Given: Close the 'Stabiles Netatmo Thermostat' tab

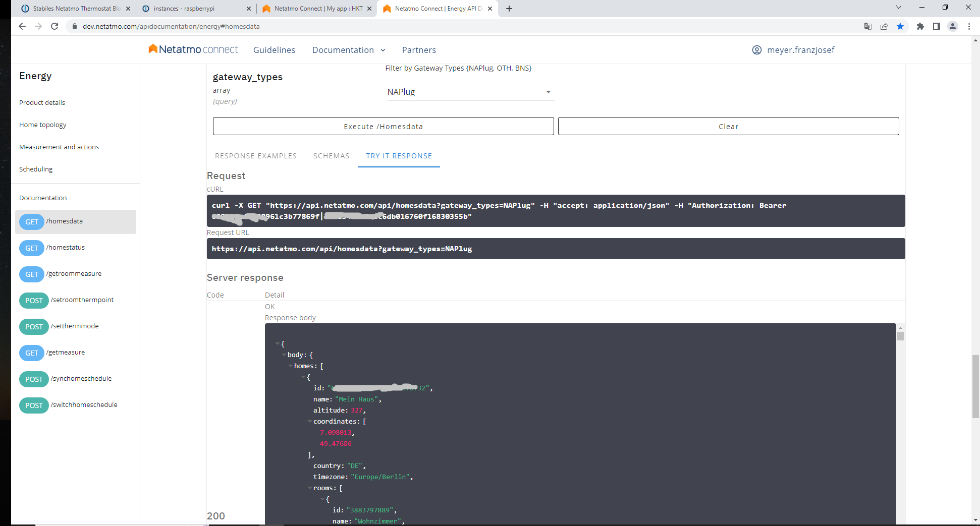Looking at the screenshot, I should 128,9.
